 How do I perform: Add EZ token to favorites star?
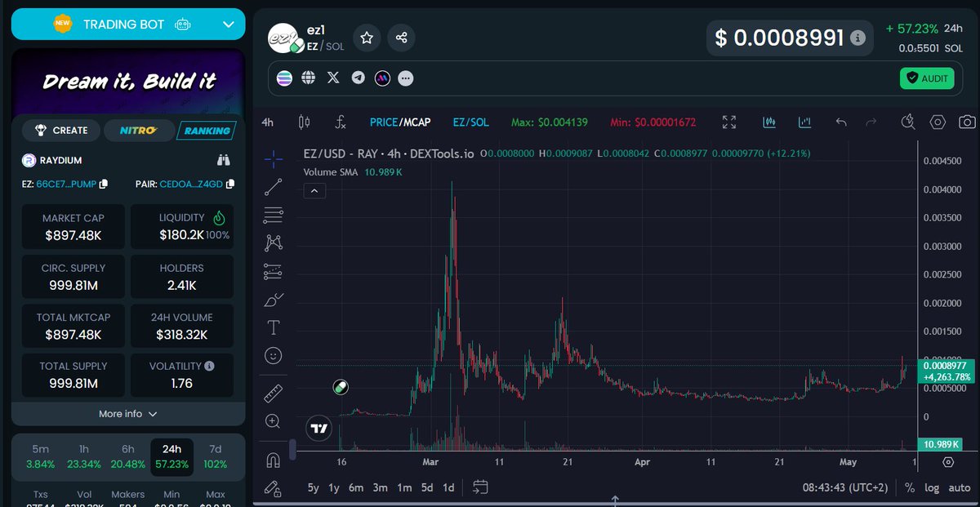(x=367, y=38)
